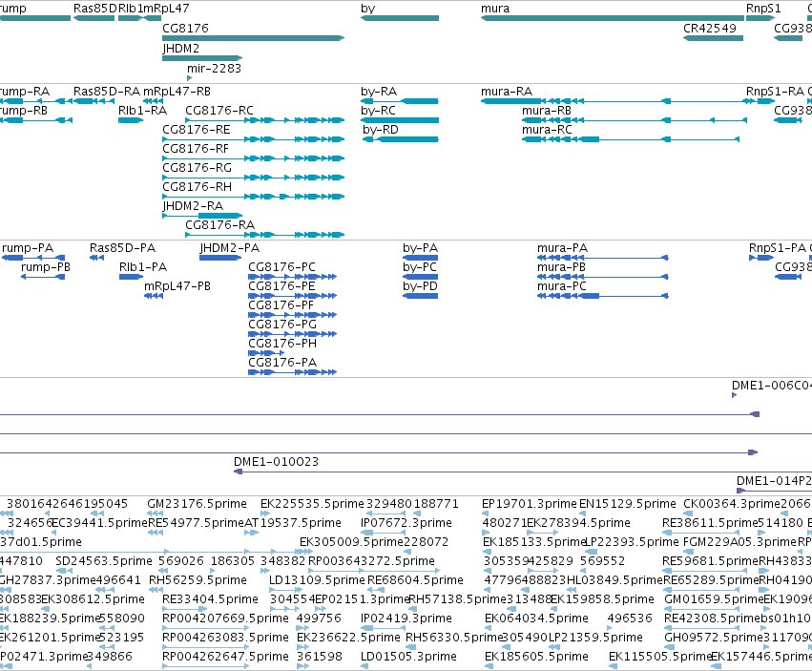Click the Ras85D-PA protein feature
The width and height of the screenshot is (812, 671).
pos(96,258)
